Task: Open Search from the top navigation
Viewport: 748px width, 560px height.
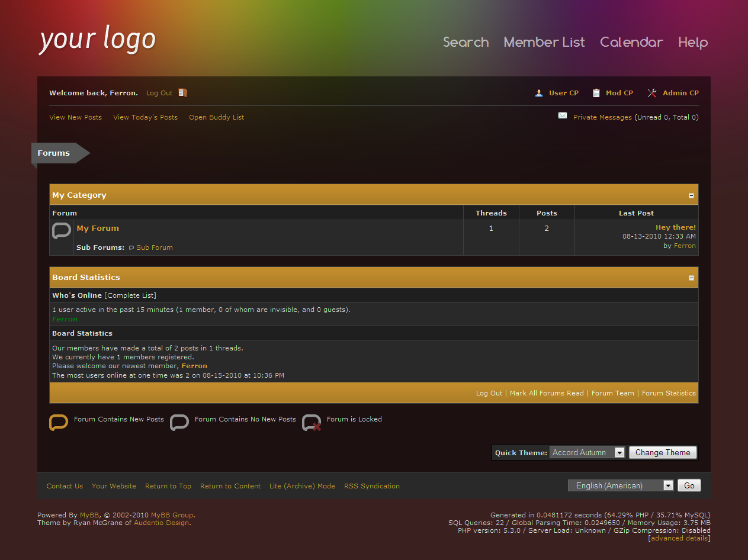Action: pos(466,43)
